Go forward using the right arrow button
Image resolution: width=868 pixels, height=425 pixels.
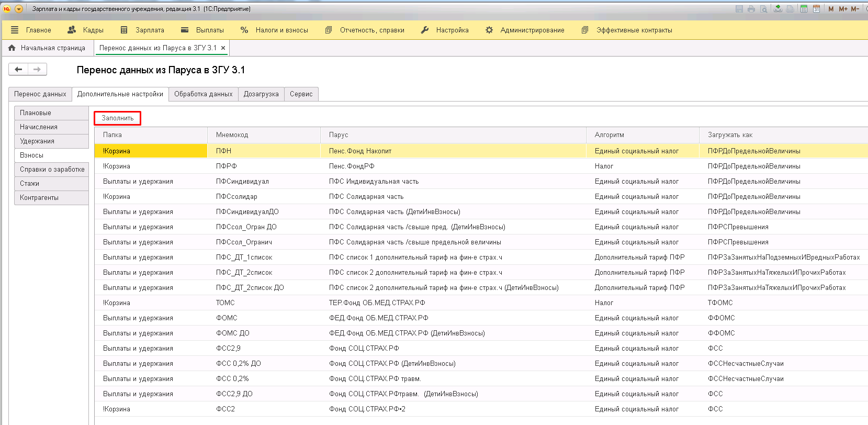[37, 69]
